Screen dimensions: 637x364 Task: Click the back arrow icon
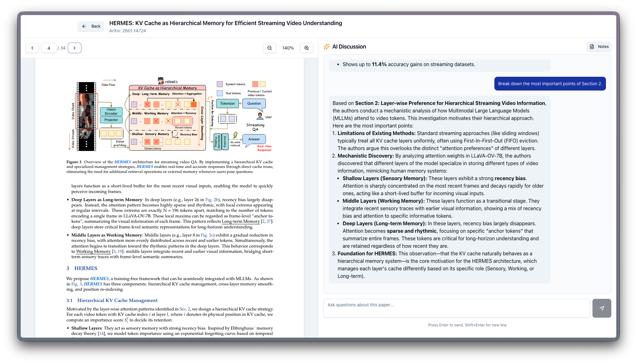83,26
